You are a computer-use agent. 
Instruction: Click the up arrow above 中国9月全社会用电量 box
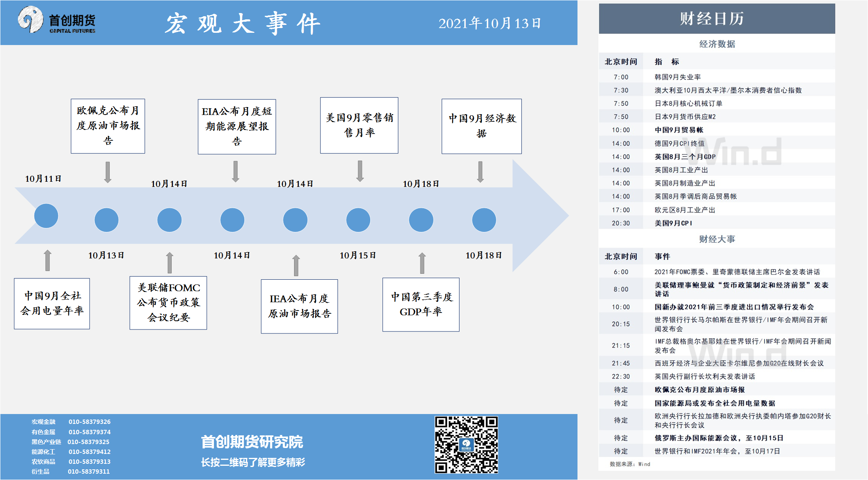47,260
